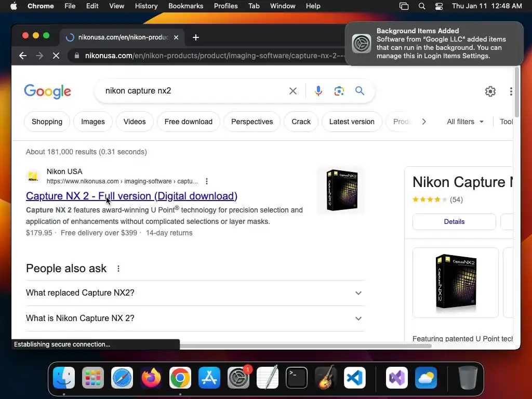Close the nikonusa.com tab
Screen dimensions: 532x399
pyautogui.click(x=176, y=37)
